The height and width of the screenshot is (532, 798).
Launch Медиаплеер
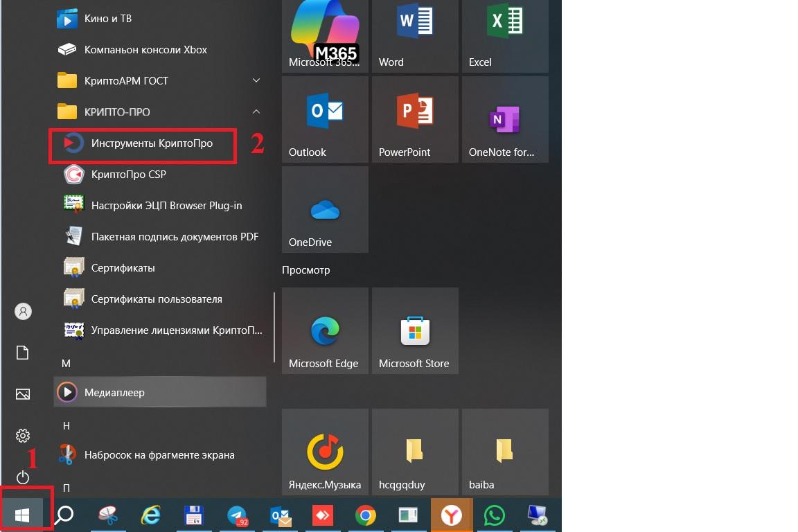pos(160,392)
